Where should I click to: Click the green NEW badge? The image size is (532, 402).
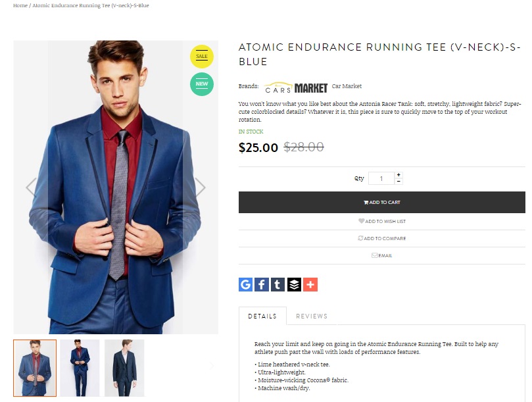coord(201,84)
